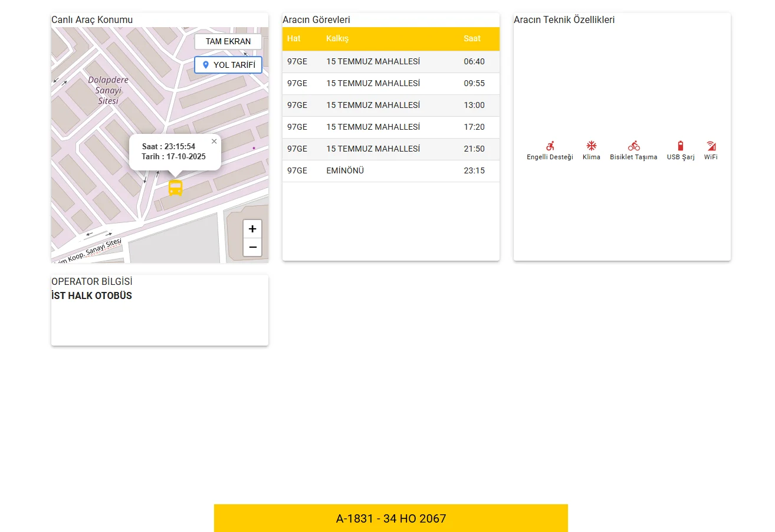This screenshot has height=532, width=775.
Task: Select the EMİNÖNÜ 23:15 row
Action: [x=390, y=171]
